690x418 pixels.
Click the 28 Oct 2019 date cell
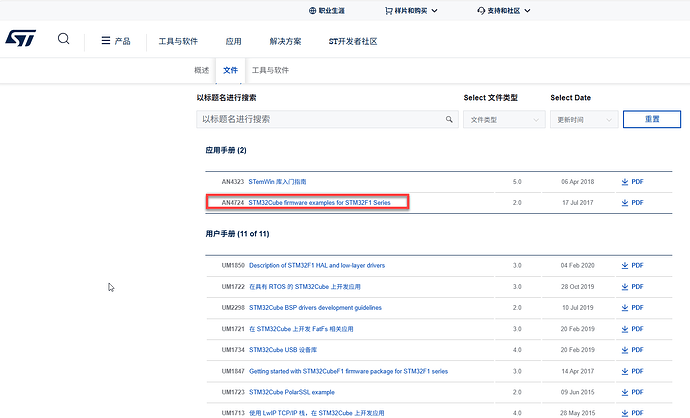pyautogui.click(x=577, y=287)
